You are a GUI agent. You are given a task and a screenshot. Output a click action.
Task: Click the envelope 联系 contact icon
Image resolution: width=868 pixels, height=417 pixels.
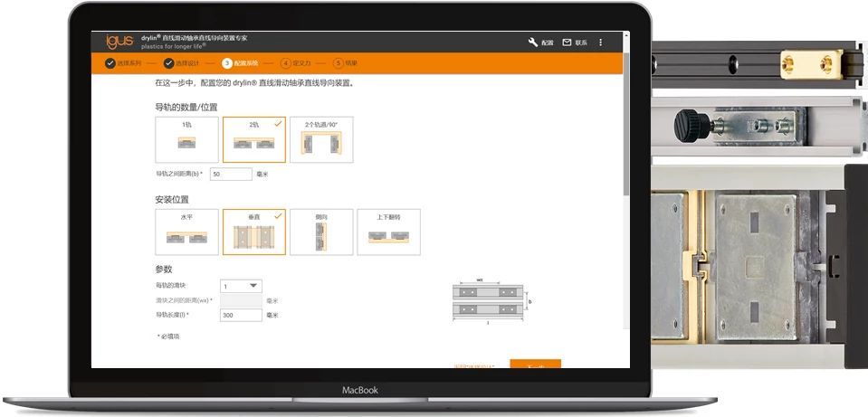pos(567,43)
